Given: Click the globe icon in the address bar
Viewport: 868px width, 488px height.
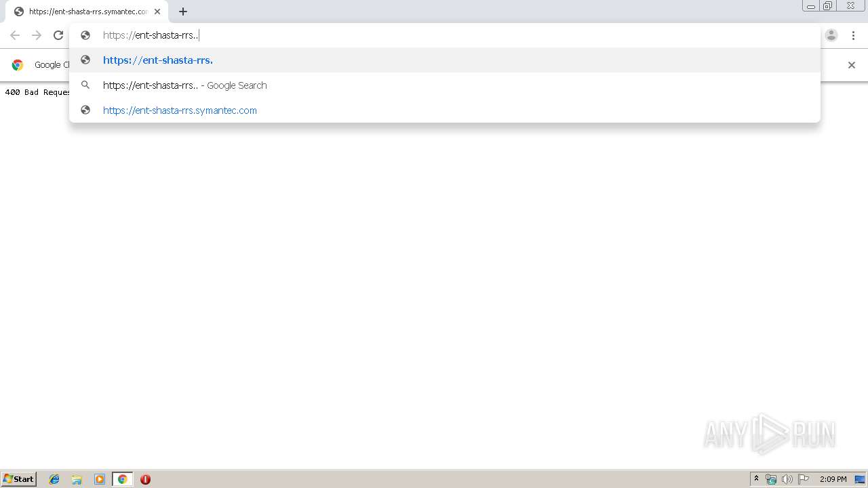Looking at the screenshot, I should click(x=85, y=35).
